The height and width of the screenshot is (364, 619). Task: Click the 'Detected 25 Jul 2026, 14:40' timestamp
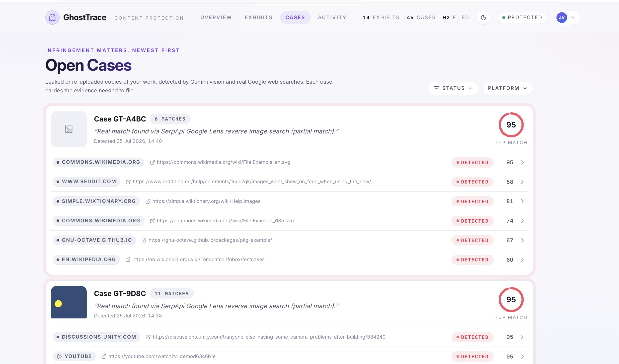coord(128,141)
